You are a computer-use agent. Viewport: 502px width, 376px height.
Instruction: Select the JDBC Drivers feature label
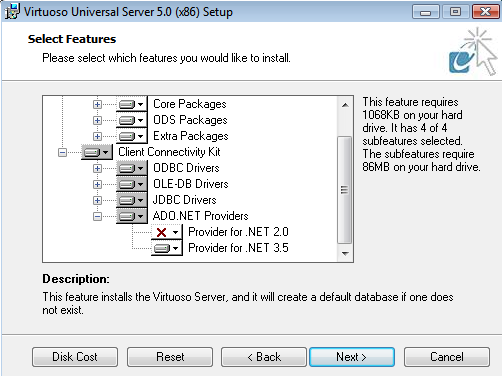tap(185, 200)
